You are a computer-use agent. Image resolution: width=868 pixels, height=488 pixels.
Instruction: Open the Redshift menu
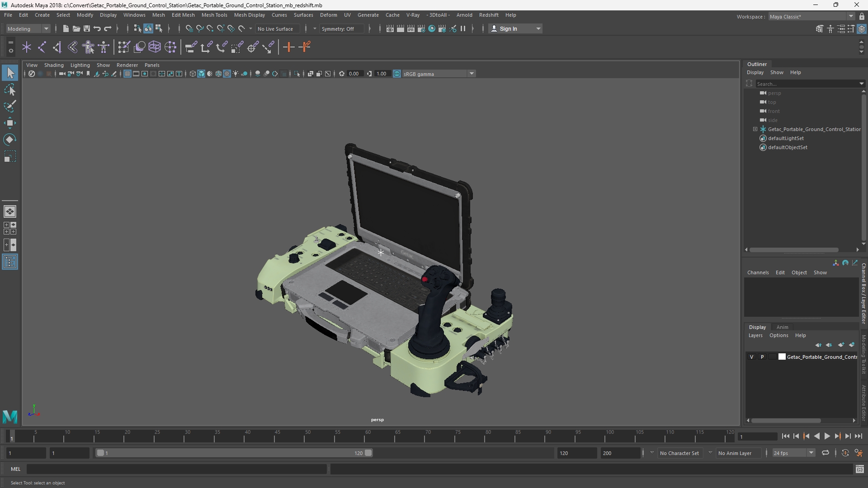488,15
